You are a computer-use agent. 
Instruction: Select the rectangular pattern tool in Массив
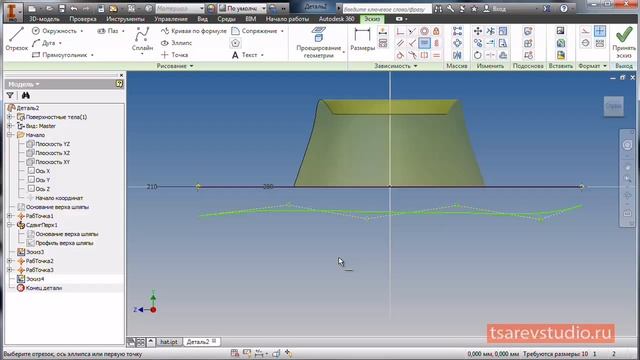coord(457,31)
